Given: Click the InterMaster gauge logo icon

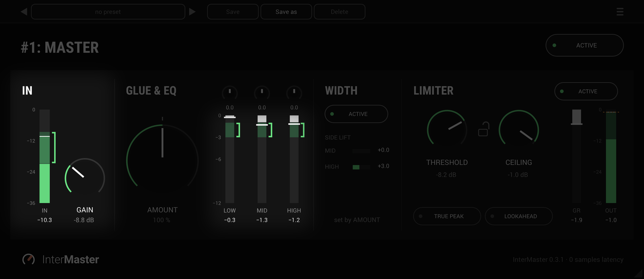Looking at the screenshot, I should 29,259.
